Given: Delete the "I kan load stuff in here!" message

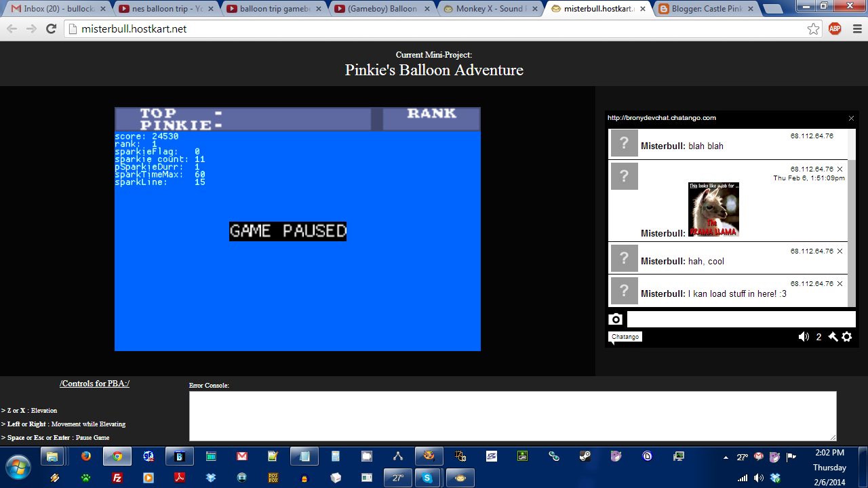Looking at the screenshot, I should [840, 284].
